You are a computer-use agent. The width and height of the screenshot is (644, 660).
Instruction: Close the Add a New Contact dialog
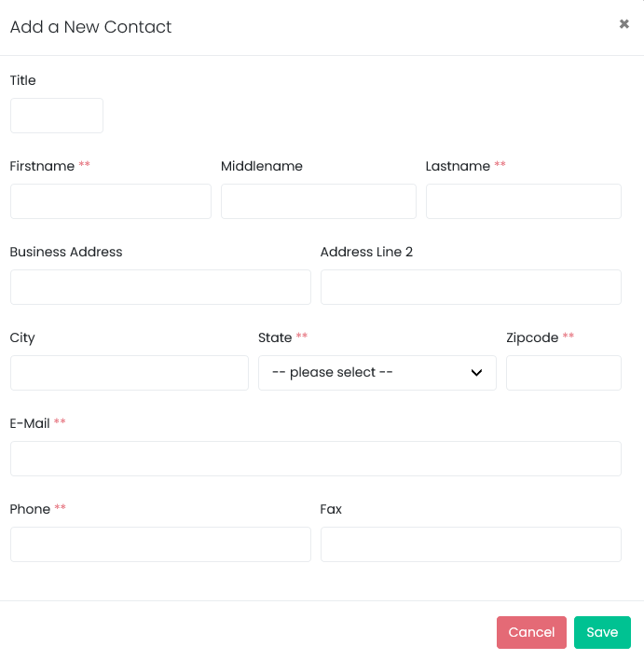tap(623, 24)
